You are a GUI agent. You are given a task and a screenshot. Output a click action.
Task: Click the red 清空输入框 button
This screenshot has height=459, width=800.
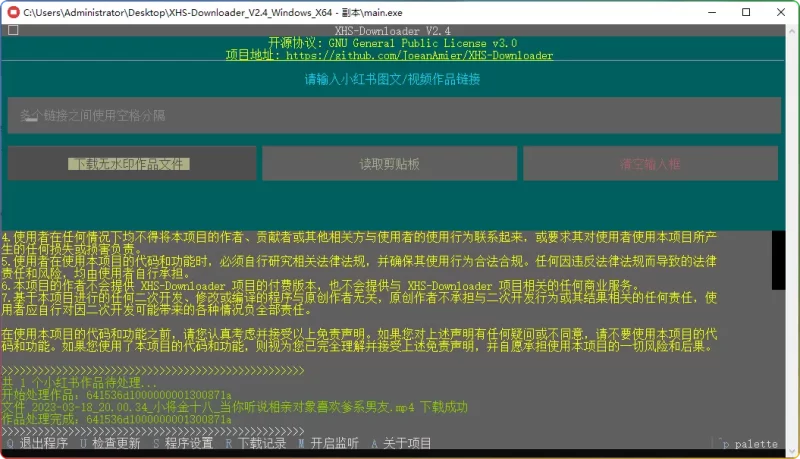point(651,164)
